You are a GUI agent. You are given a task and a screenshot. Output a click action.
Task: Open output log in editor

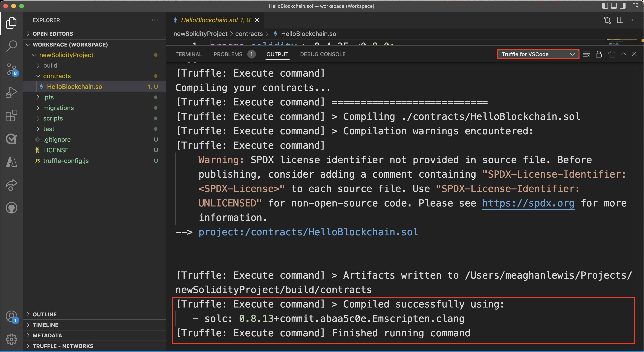tap(612, 54)
